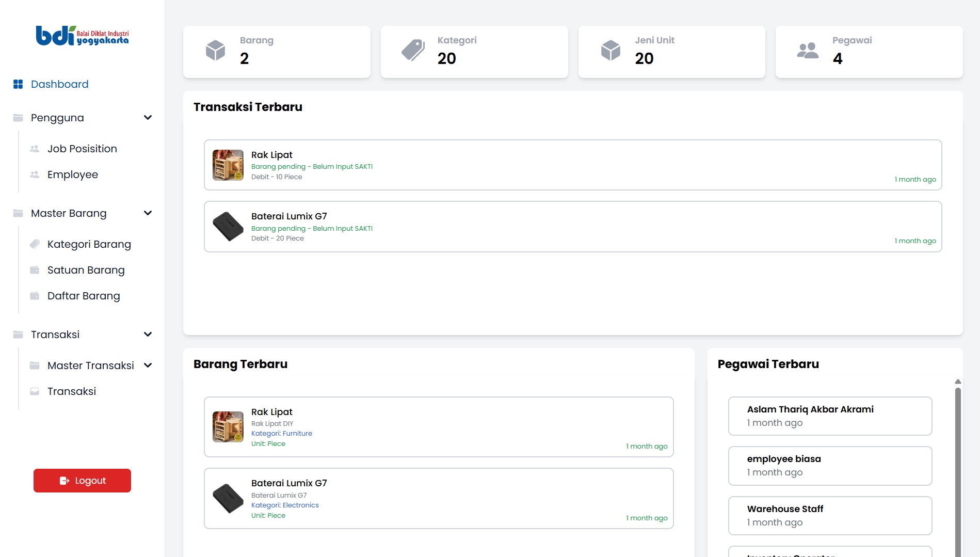The height and width of the screenshot is (557, 980).
Task: Click the Jeni Unit cube icon
Action: click(x=611, y=51)
